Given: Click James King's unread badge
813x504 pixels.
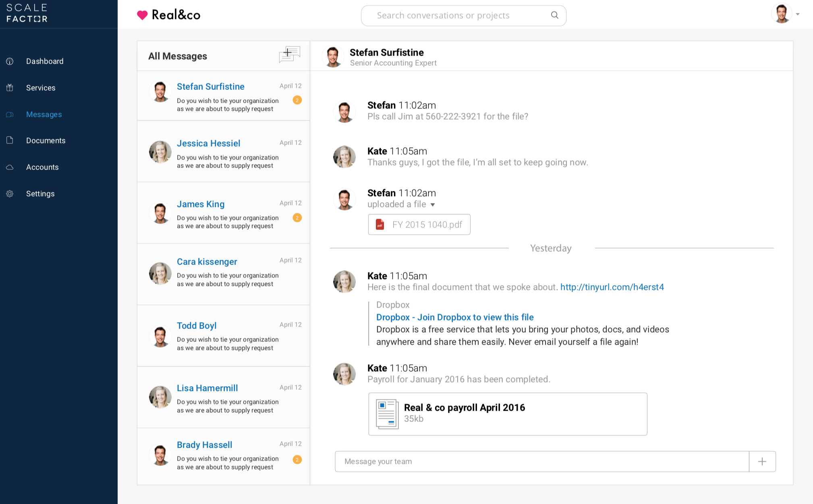Looking at the screenshot, I should click(297, 218).
